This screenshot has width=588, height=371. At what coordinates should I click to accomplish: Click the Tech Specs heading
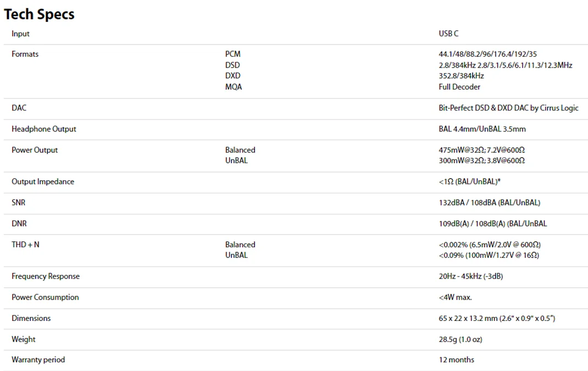(x=39, y=14)
